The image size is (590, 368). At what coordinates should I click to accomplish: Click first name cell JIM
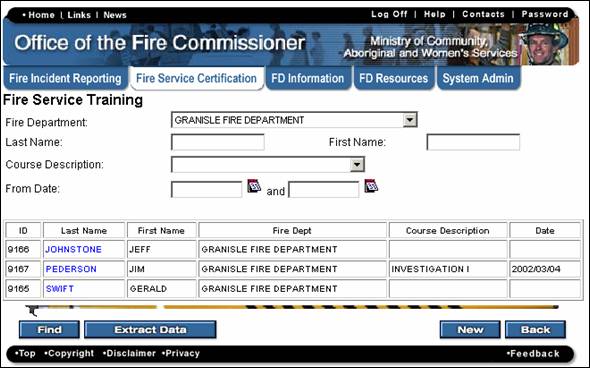tap(161, 269)
